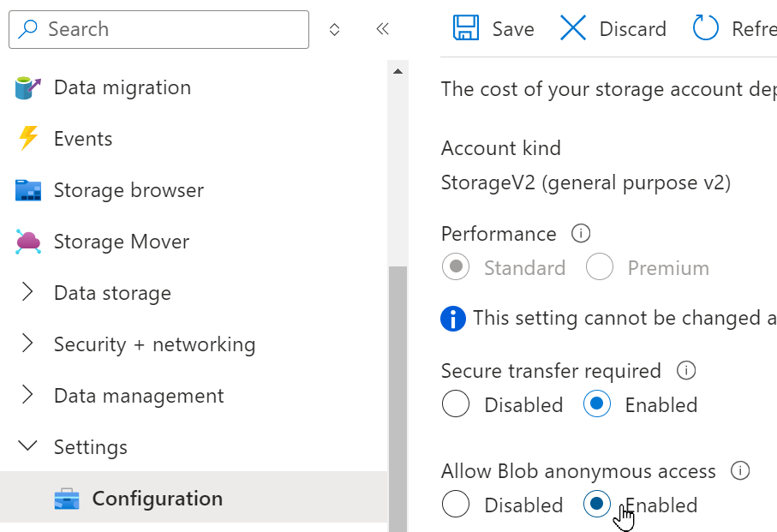Screen dimensions: 777x532
Task: Select the Premium performance option
Action: pos(600,266)
